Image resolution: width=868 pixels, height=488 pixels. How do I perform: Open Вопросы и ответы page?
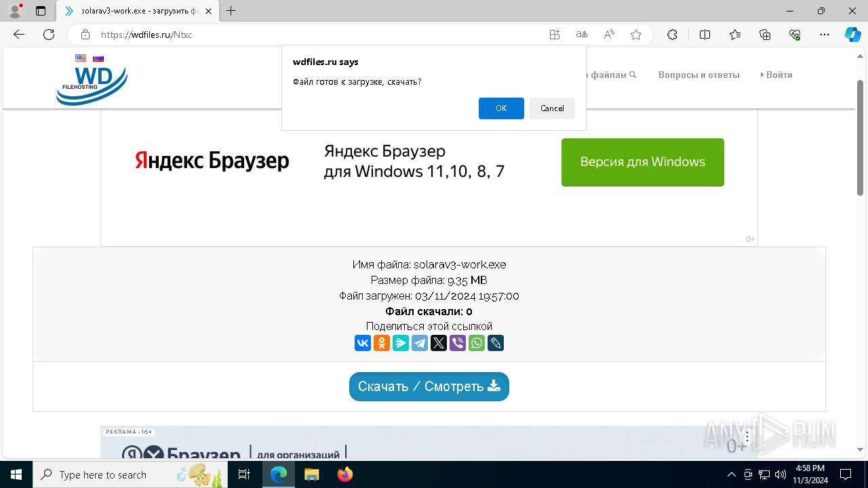point(699,75)
